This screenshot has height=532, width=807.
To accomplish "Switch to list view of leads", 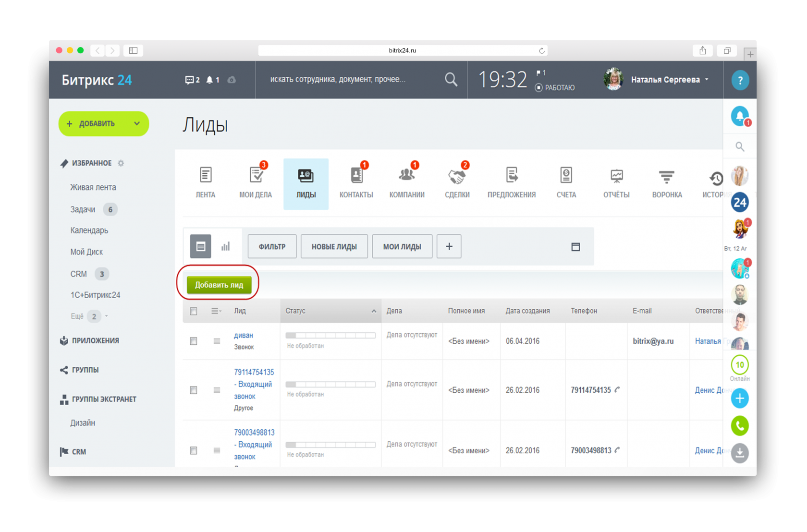I will [x=201, y=247].
